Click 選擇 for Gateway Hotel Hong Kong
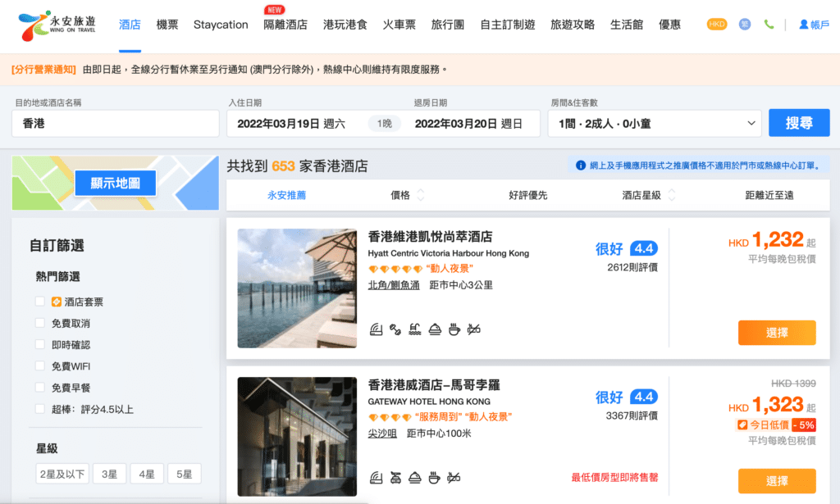Screen dimensions: 840x504 [777, 481]
